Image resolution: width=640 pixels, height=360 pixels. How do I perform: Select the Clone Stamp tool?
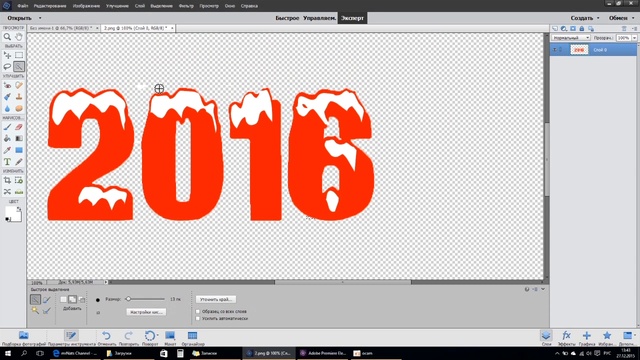pyautogui.click(x=19, y=97)
